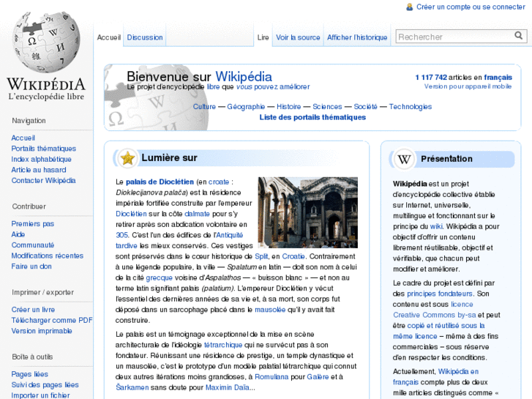Image resolution: width=532 pixels, height=399 pixels.
Task: Open Suivi des pages liées
Action: (x=45, y=385)
